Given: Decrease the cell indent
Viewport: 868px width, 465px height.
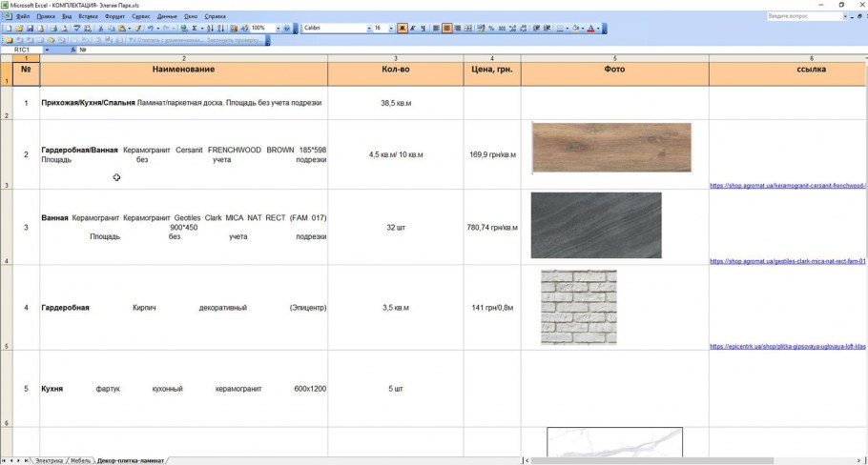Looking at the screenshot, I should 535,28.
